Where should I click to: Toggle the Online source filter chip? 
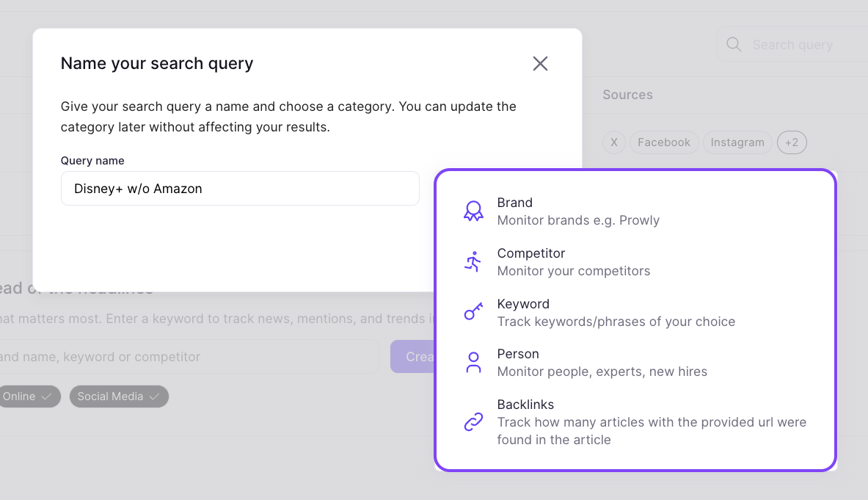[x=26, y=396]
